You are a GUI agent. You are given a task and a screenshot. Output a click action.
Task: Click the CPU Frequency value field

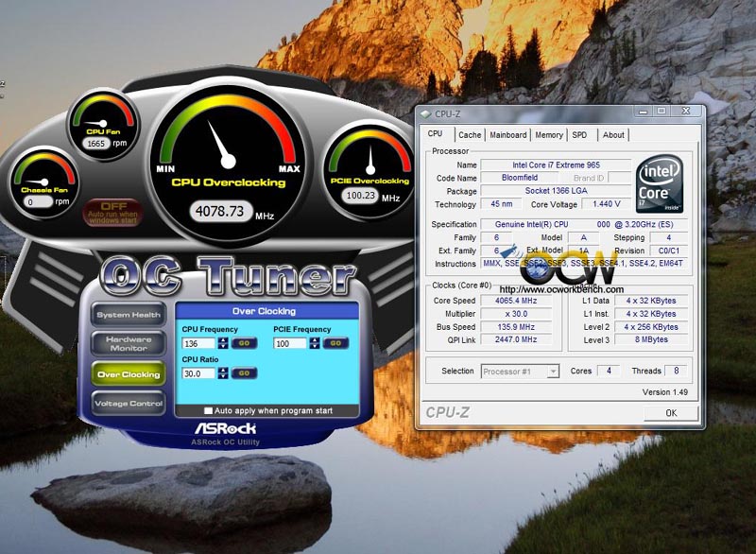click(x=198, y=343)
